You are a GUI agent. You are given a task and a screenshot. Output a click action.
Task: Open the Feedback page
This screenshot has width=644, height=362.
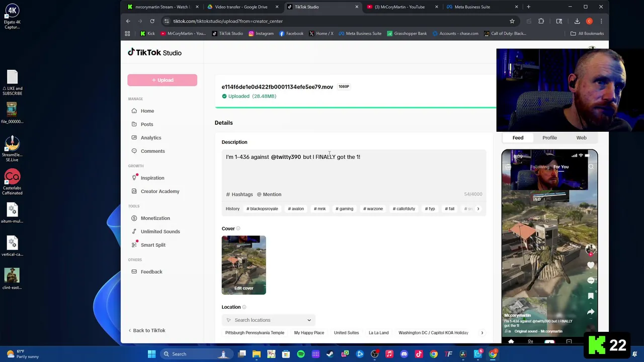(x=146, y=271)
